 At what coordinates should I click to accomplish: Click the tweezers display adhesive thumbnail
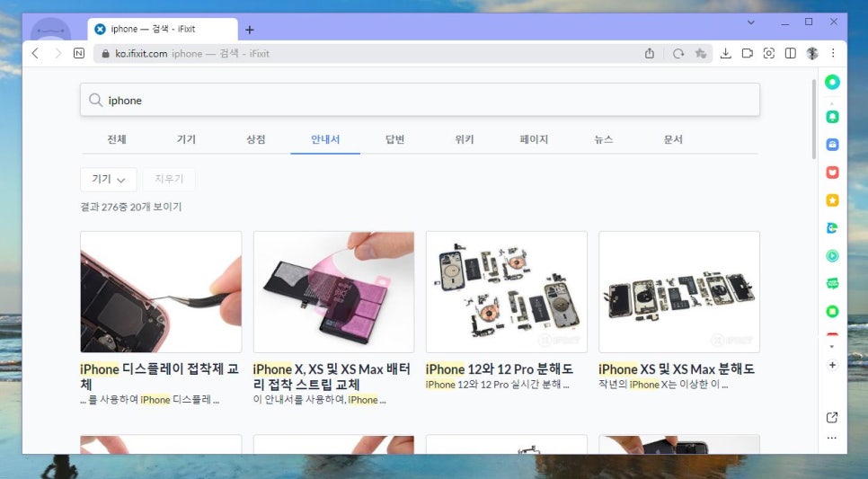161,292
